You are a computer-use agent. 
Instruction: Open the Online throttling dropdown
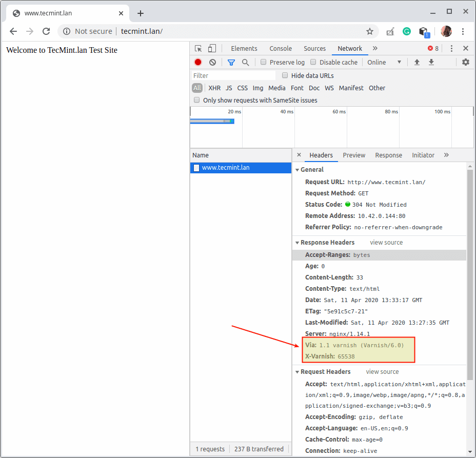(384, 62)
